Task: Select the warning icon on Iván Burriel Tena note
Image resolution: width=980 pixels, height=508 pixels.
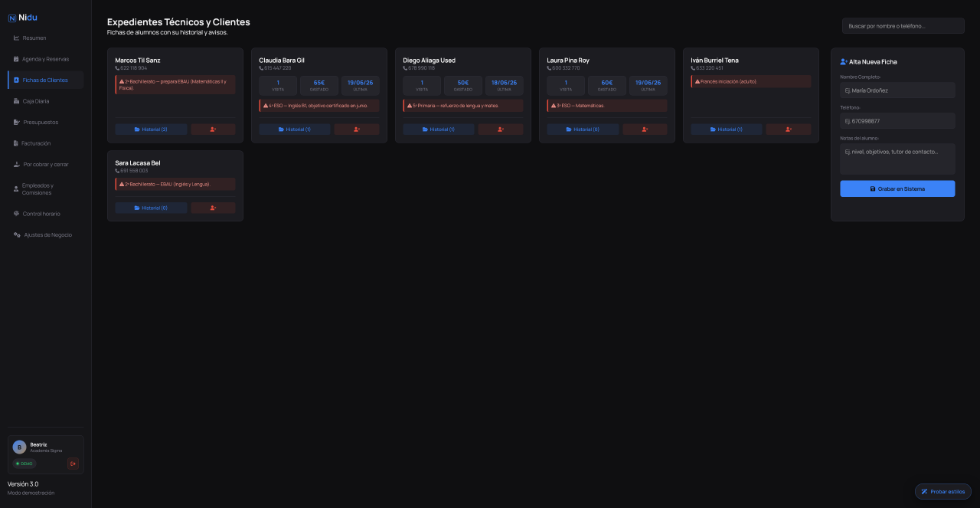Action: (697, 81)
